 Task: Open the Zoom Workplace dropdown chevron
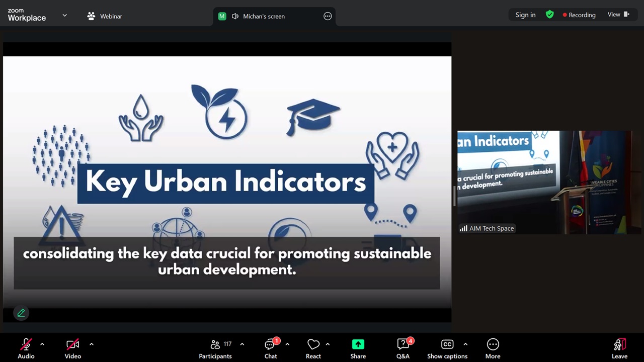pos(64,16)
